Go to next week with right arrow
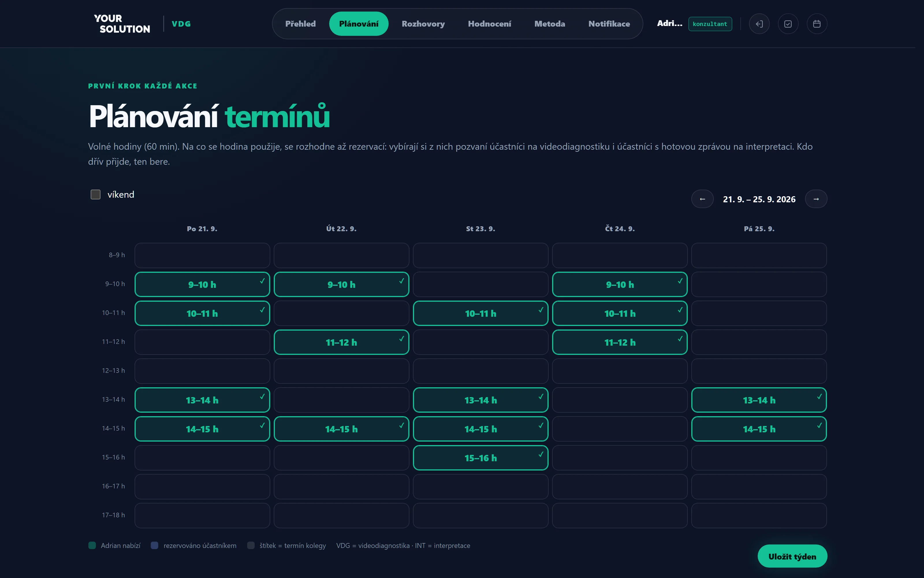This screenshot has width=924, height=578. click(x=816, y=199)
